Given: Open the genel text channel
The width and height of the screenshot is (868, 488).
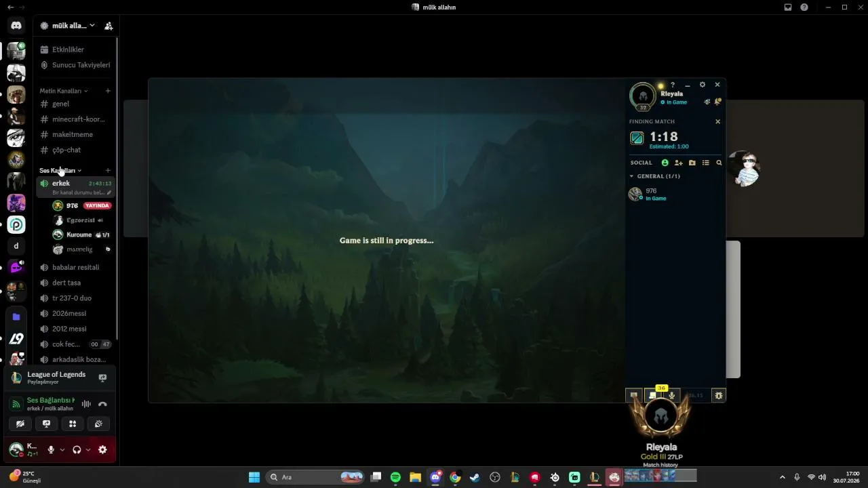Looking at the screenshot, I should (x=75, y=104).
